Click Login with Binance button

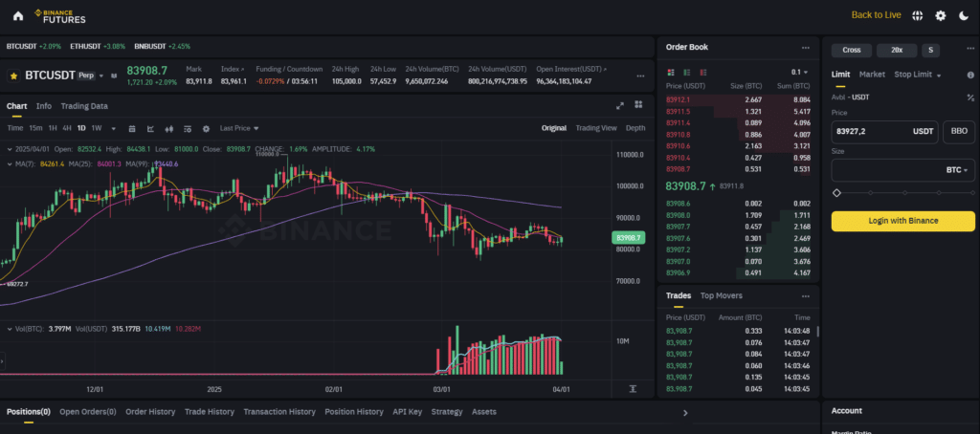click(x=902, y=221)
